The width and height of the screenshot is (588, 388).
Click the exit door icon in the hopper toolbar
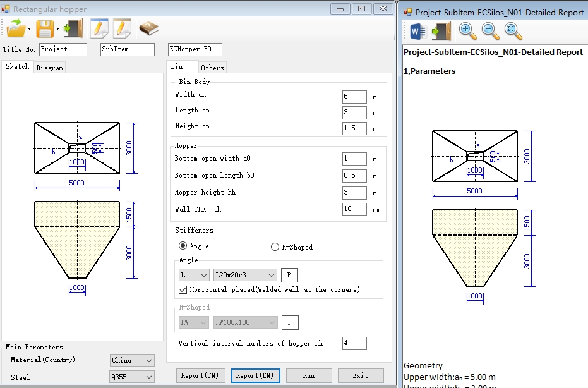pyautogui.click(x=73, y=28)
